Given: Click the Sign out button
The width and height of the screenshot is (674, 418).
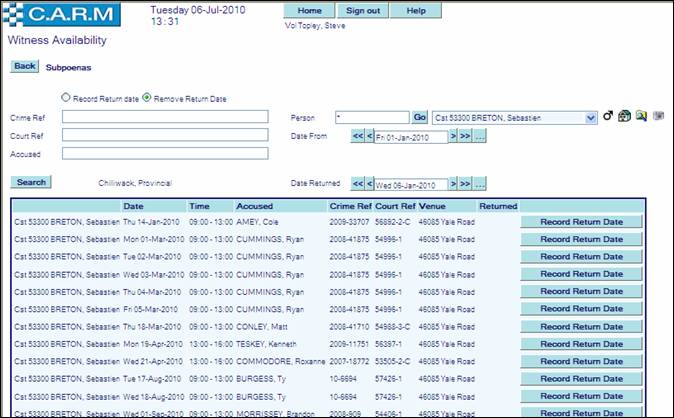Looking at the screenshot, I should pos(363,10).
